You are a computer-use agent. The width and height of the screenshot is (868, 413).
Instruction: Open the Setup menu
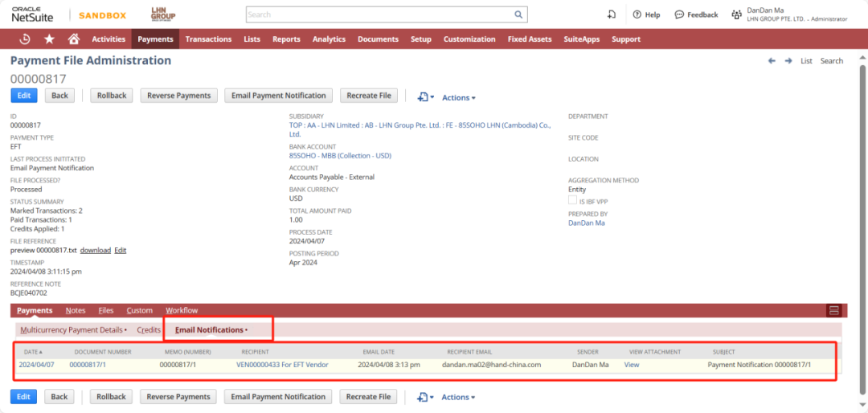click(x=421, y=39)
